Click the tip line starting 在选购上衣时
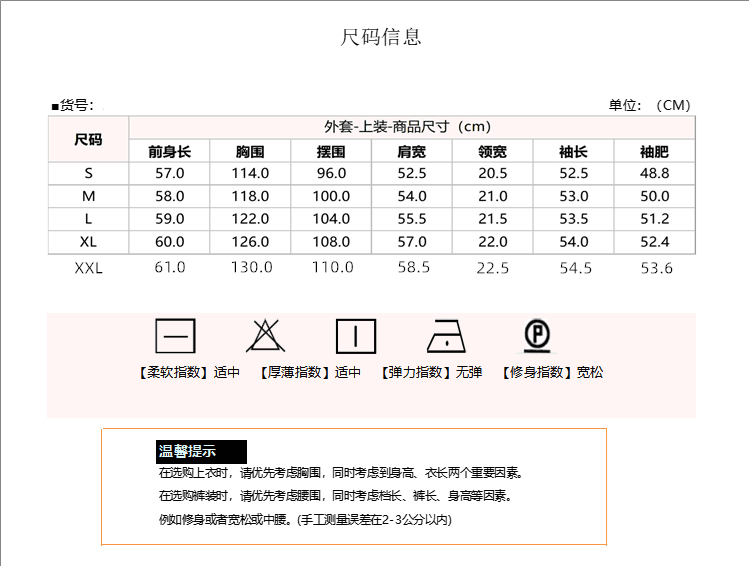The image size is (749, 566). [341, 473]
